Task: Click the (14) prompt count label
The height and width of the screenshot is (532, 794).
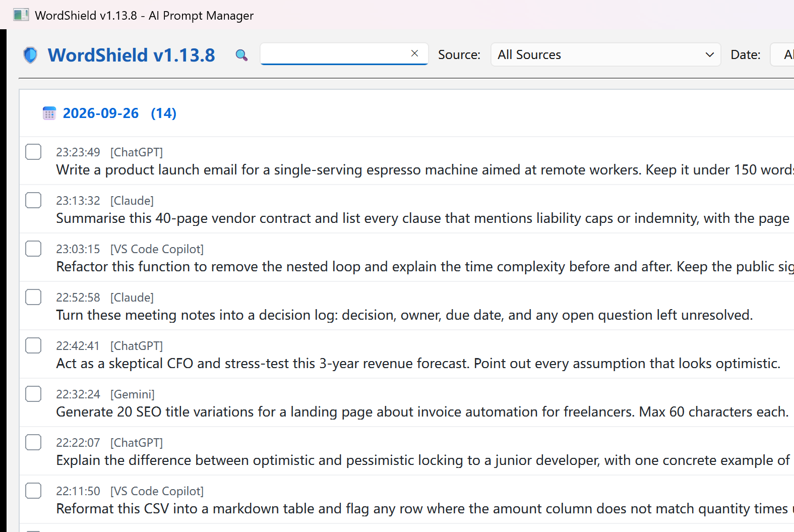Action: (x=164, y=113)
